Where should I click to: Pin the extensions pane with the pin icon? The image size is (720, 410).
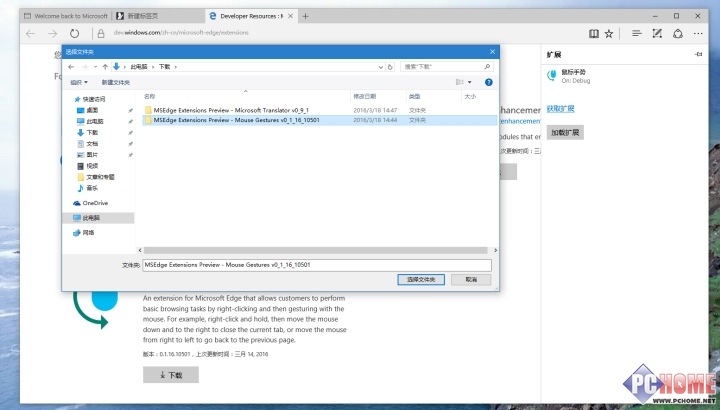pyautogui.click(x=699, y=54)
